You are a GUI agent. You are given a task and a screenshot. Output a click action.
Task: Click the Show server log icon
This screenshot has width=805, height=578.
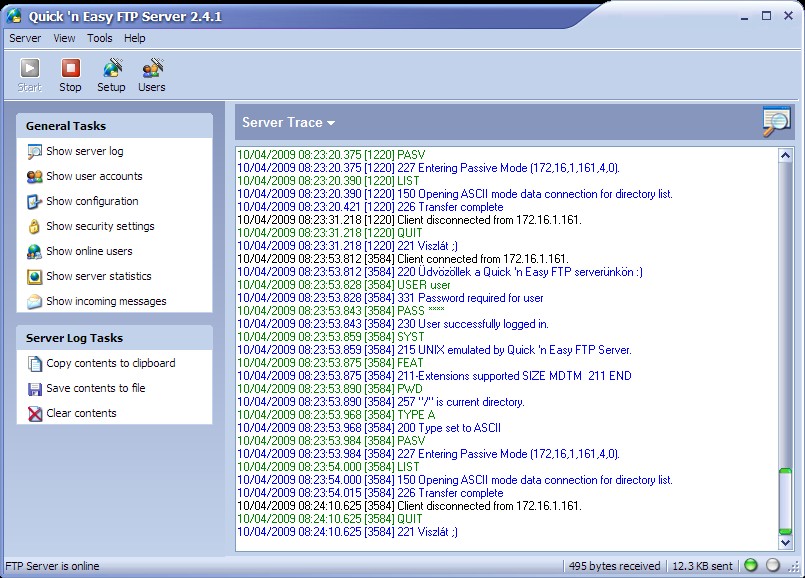[34, 151]
